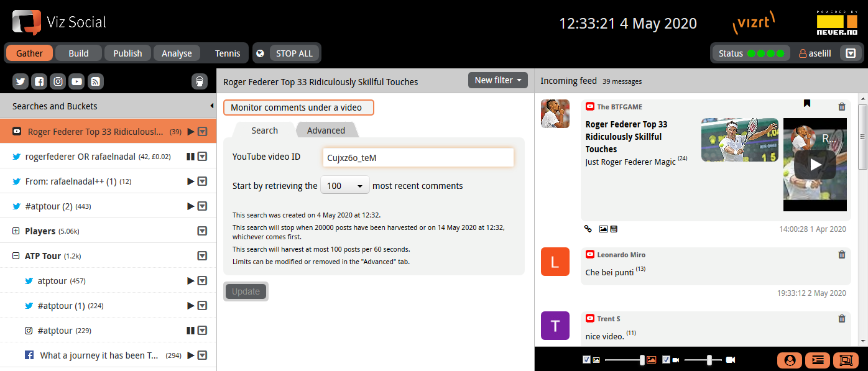The width and height of the screenshot is (868, 371).
Task: Delete Trent S comment with trash icon
Action: pos(842,319)
